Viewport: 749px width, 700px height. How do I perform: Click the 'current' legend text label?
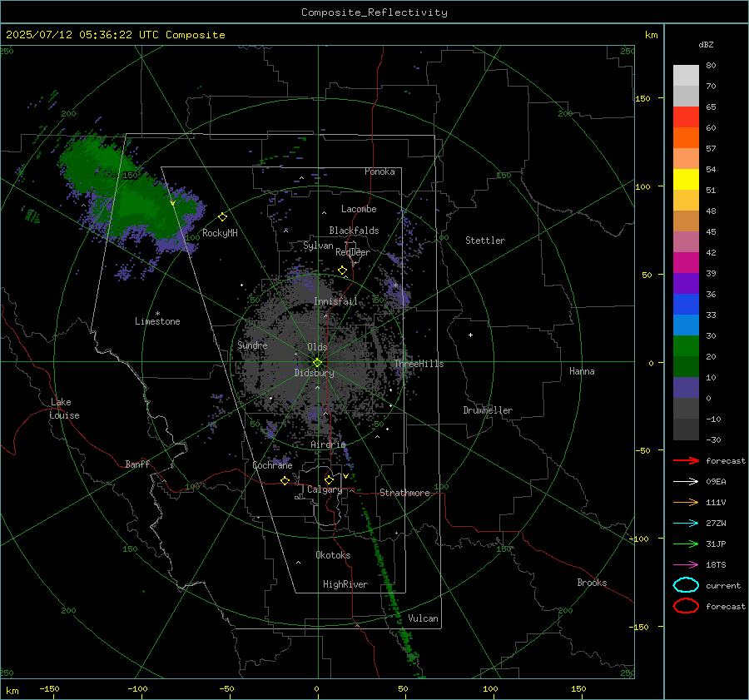[723, 585]
